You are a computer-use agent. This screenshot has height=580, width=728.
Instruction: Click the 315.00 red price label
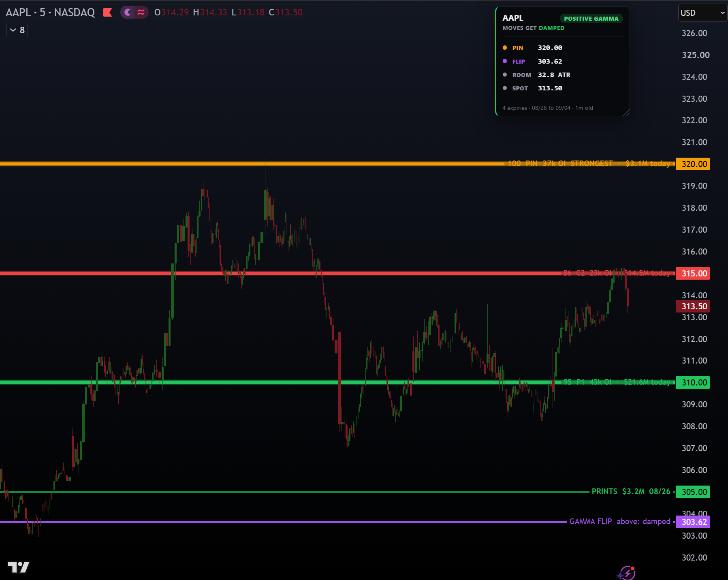click(693, 273)
